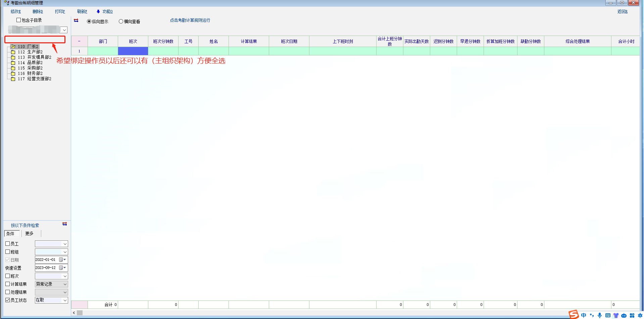Tick the 计算结果 filter checkbox

point(8,284)
